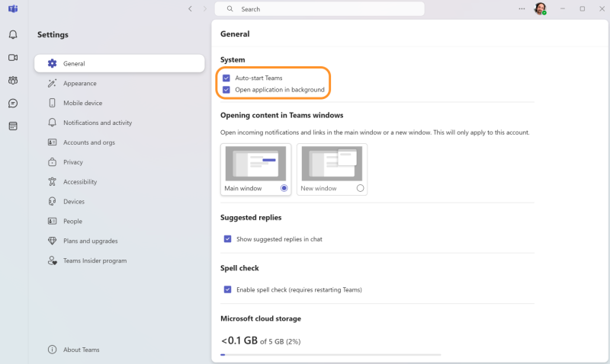This screenshot has height=364, width=610.
Task: Click the 'System' heading
Action: click(233, 60)
